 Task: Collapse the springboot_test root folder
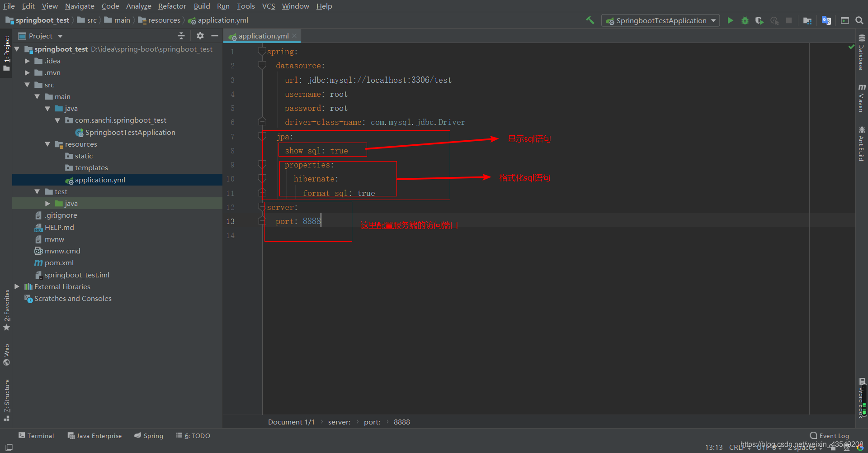(x=17, y=49)
